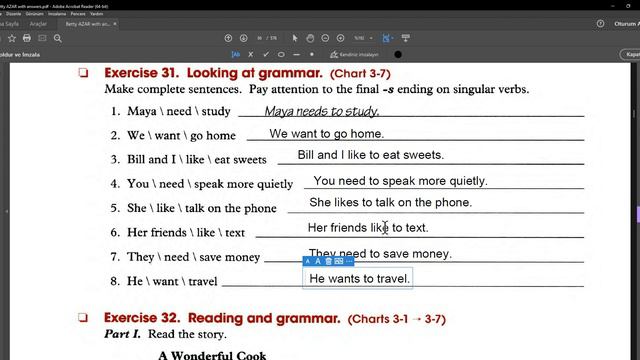
Task: Click the Oturum Aç sign-in button
Action: [x=627, y=24]
